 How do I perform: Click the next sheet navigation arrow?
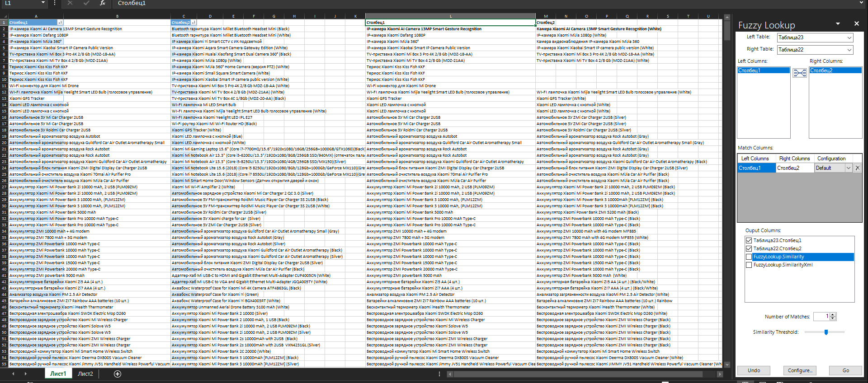(x=25, y=374)
